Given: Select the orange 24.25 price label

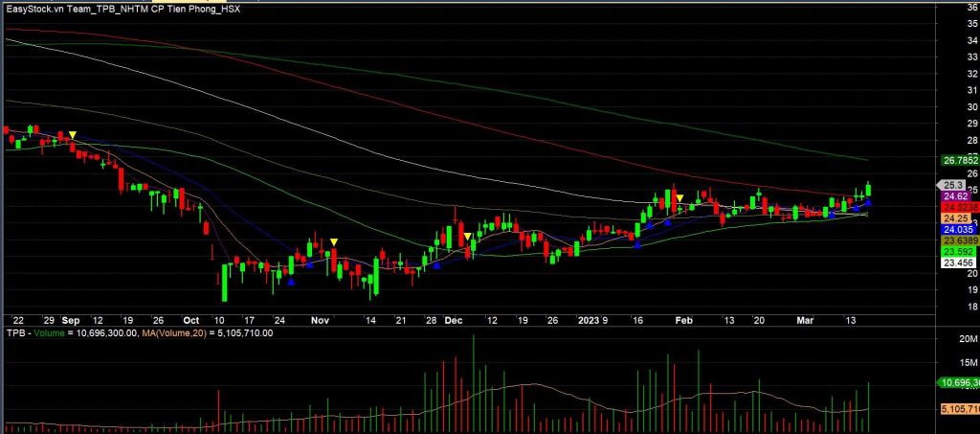Looking at the screenshot, I should 954,218.
